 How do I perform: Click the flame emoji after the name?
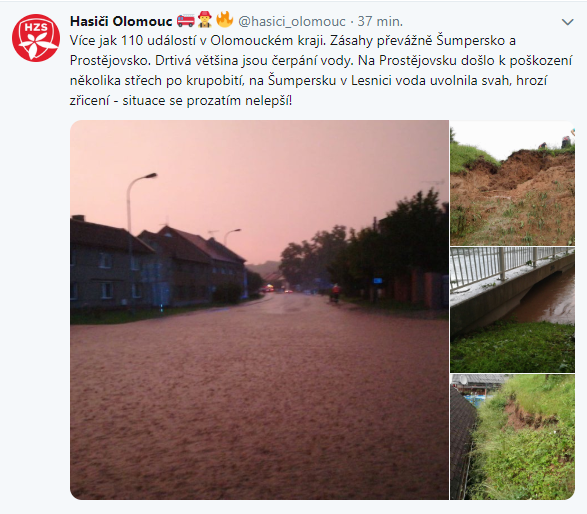[x=225, y=19]
